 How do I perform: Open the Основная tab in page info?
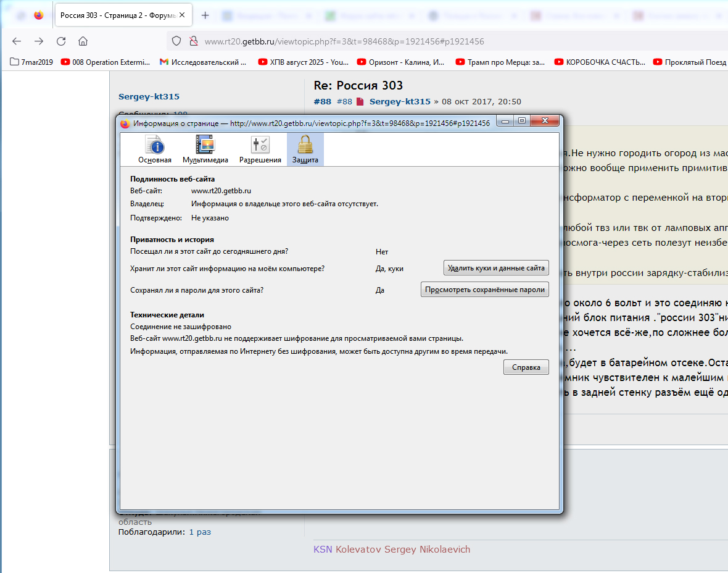click(x=155, y=150)
